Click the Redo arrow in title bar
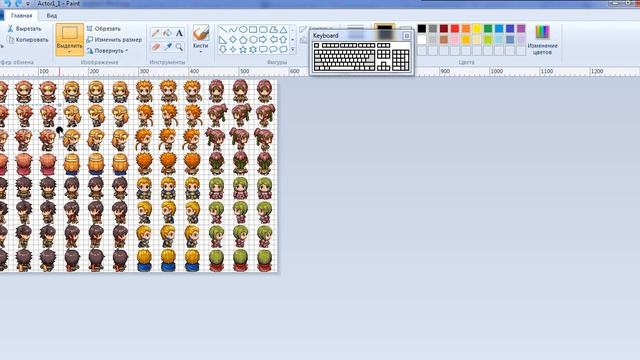The image size is (640, 360). (18, 3)
